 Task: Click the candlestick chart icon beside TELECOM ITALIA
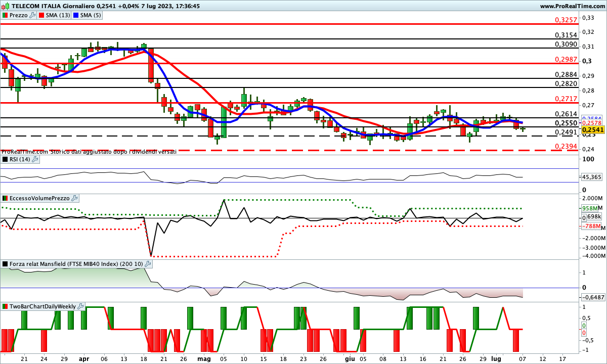click(5, 6)
